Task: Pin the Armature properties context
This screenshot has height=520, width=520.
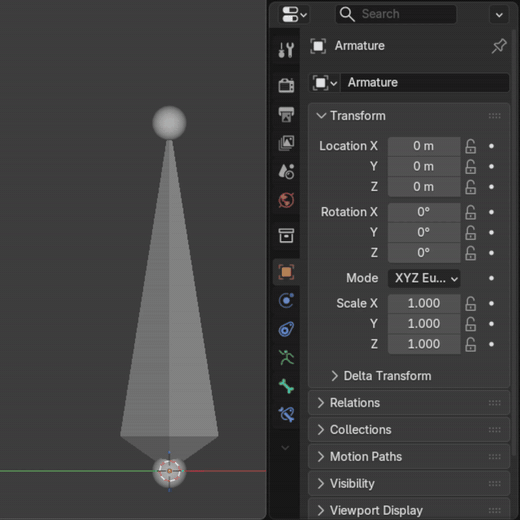Action: coord(499,46)
